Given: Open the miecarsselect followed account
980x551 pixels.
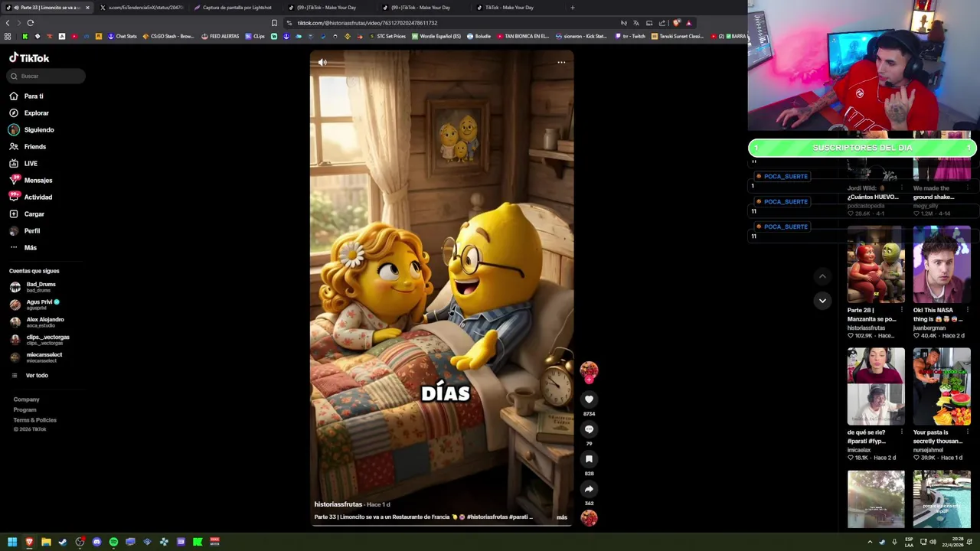Looking at the screenshot, I should [36, 357].
